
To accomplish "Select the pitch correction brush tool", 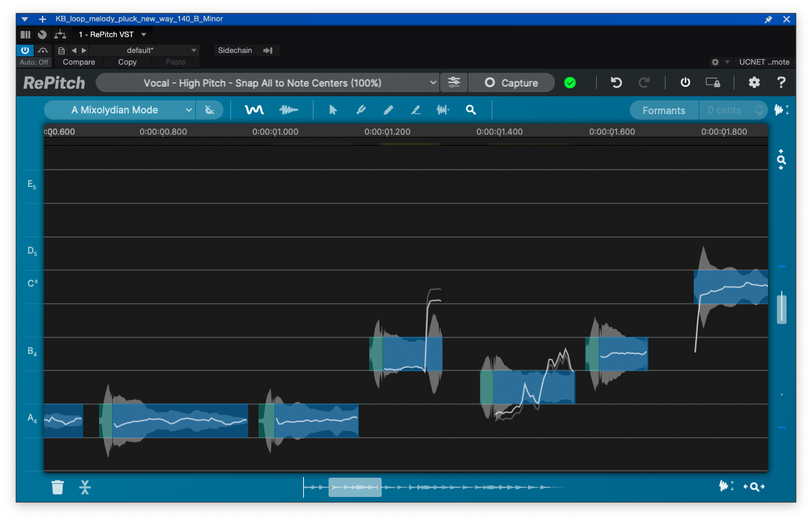I will [x=361, y=110].
